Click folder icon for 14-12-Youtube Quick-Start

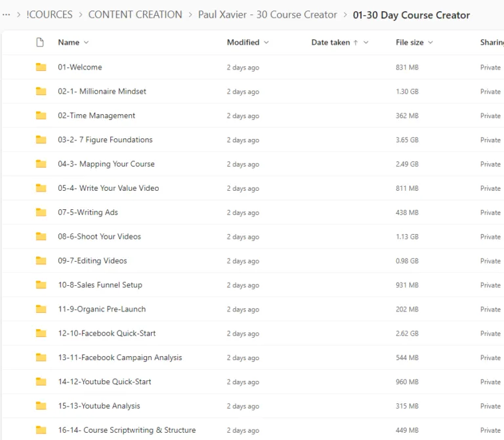[41, 382]
